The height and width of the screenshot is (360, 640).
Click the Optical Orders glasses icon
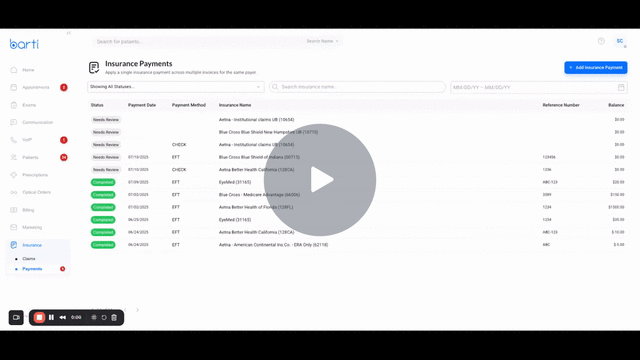[13, 192]
